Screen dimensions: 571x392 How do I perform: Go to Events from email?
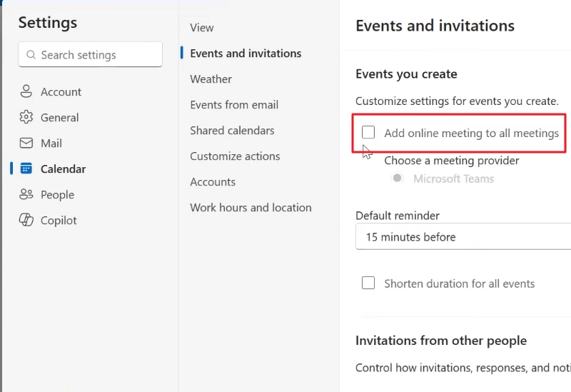coord(234,105)
